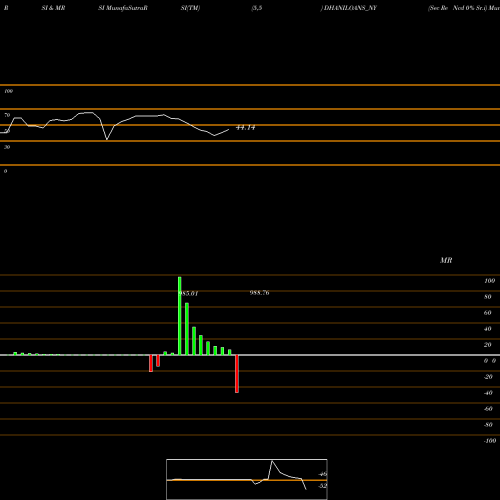Click the MR axis -100 label
Viewport: 500px width, 500px height.
490,441
